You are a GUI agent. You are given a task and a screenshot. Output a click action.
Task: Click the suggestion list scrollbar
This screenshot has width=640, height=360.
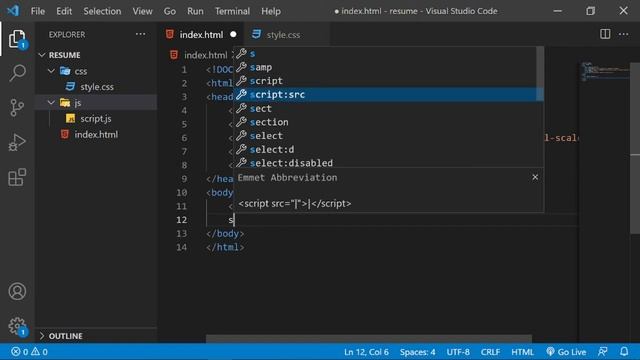tap(540, 73)
